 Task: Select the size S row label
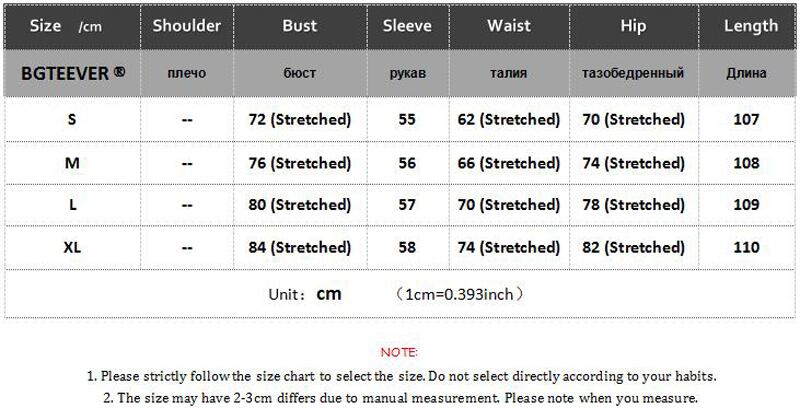[72, 119]
